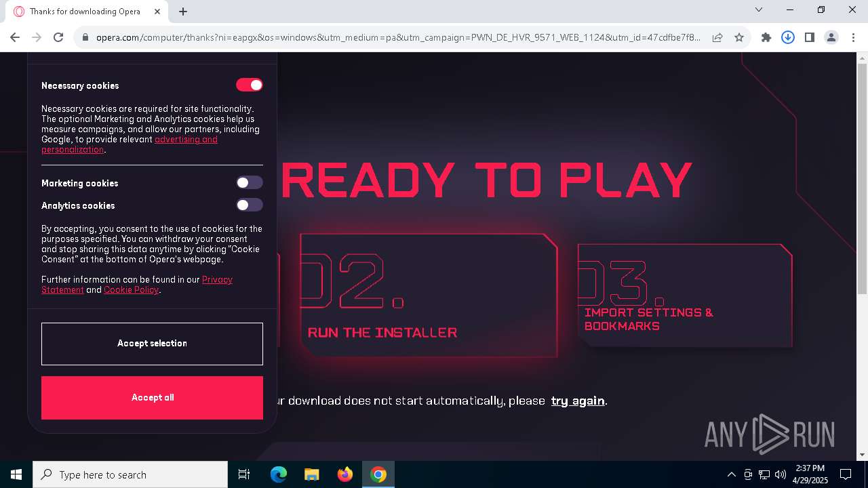
Task: Reload the page with the refresh icon
Action: point(58,37)
